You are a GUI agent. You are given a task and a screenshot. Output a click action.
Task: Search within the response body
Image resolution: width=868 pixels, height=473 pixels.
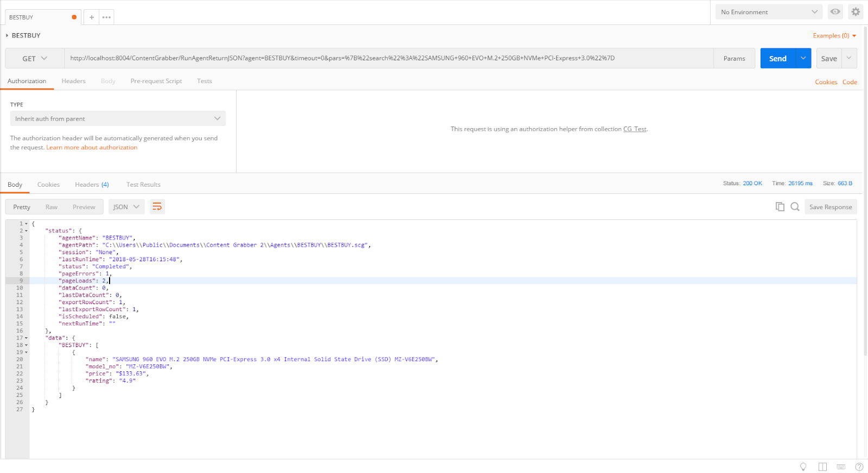click(795, 206)
